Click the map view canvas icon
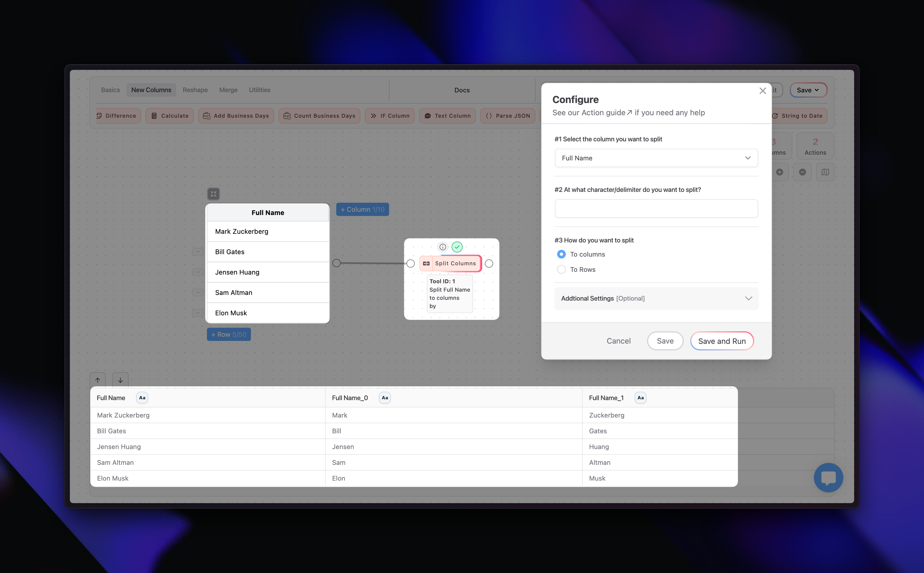Image resolution: width=924 pixels, height=573 pixels. tap(825, 172)
